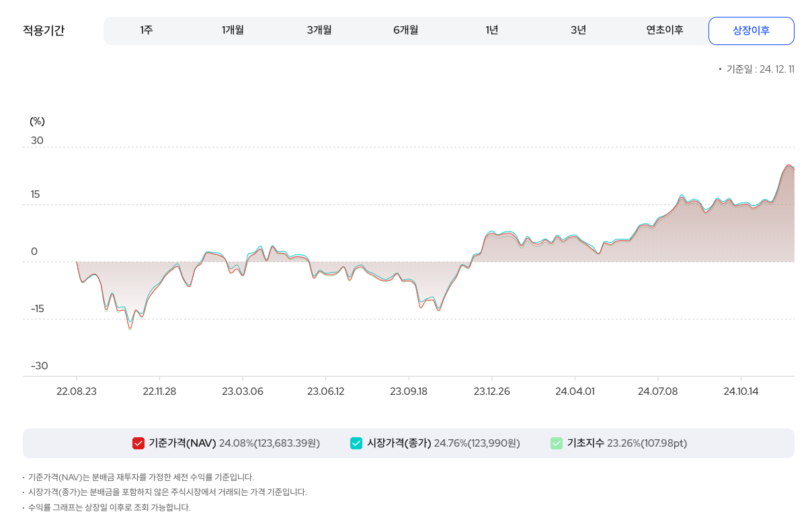Click the 22.11.28 x-axis date
This screenshot has width=812, height=520.
coord(159,392)
